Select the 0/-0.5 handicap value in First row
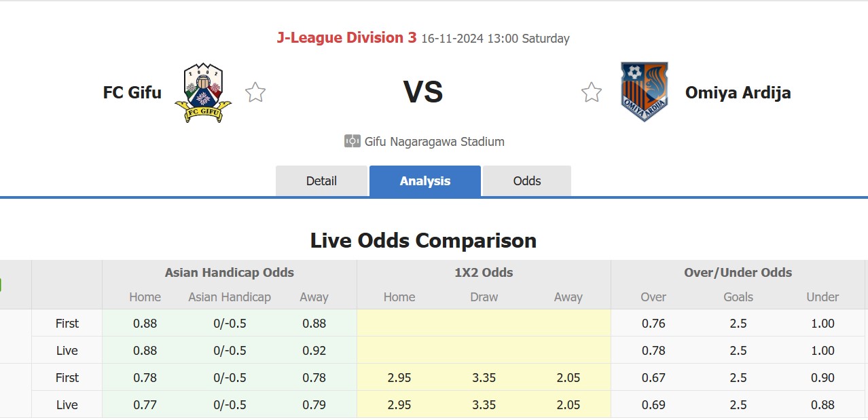This screenshot has width=868, height=420. click(x=229, y=324)
